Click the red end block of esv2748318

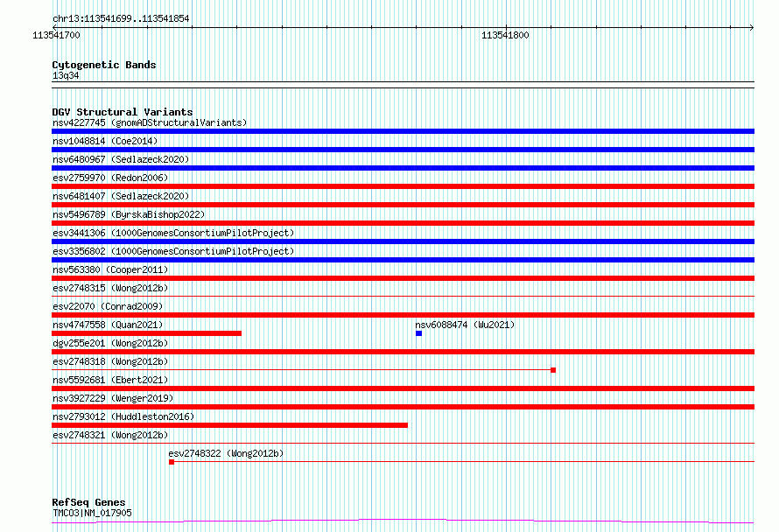pyautogui.click(x=553, y=370)
